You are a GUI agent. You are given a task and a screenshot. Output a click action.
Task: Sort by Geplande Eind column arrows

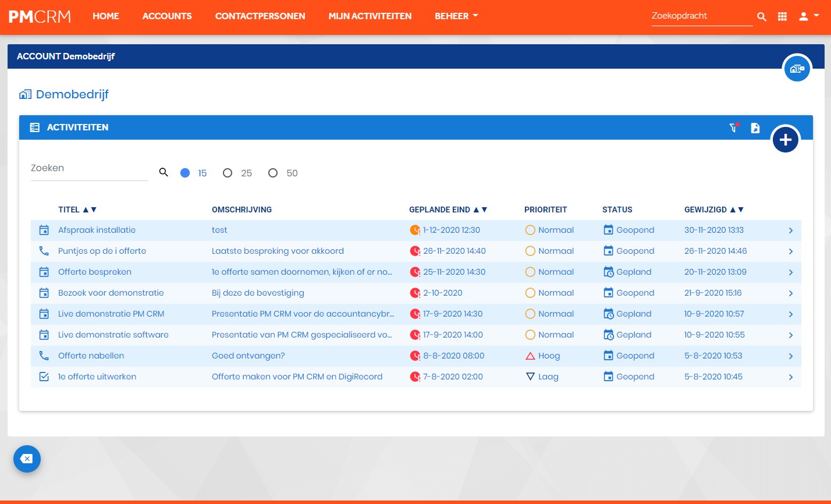pos(480,210)
